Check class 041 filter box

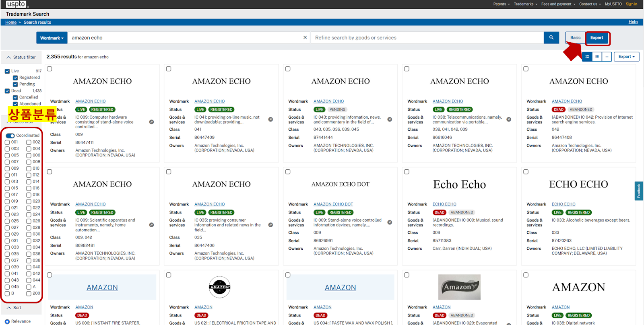pos(7,274)
